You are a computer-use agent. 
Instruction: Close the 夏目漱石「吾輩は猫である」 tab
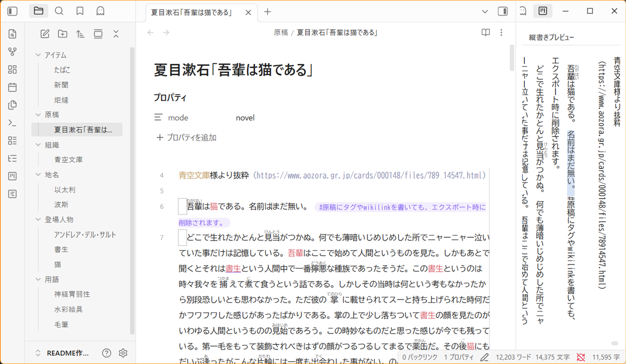(248, 12)
